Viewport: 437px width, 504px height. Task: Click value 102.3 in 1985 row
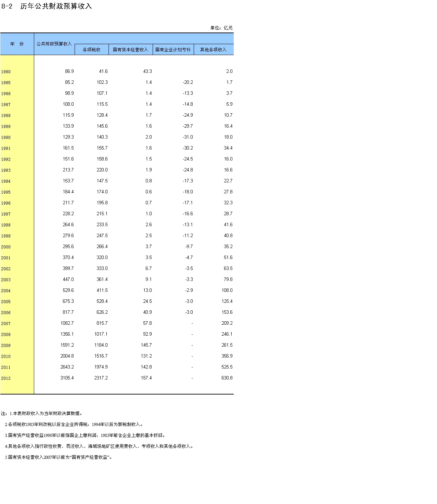(102, 82)
